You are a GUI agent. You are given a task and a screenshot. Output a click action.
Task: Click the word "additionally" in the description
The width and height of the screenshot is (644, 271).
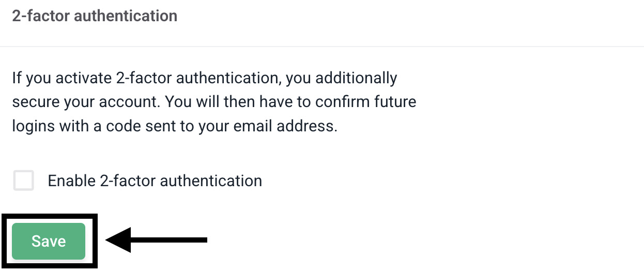(x=356, y=79)
